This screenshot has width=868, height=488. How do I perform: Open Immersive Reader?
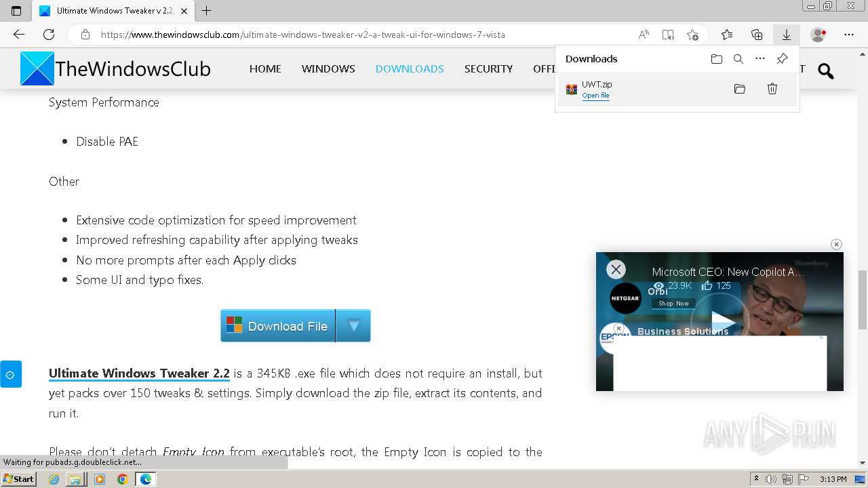[x=668, y=35]
